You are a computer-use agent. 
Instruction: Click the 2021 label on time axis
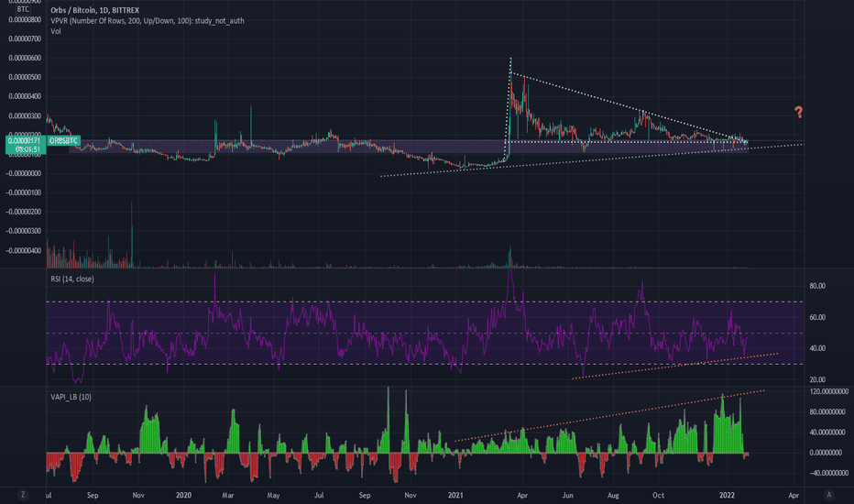click(455, 495)
